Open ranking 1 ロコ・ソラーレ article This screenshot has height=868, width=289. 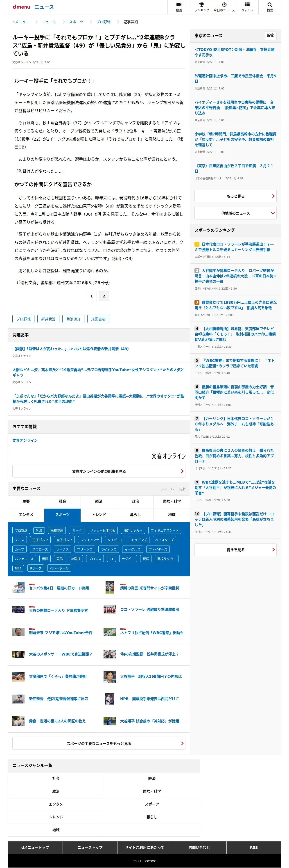point(235,247)
